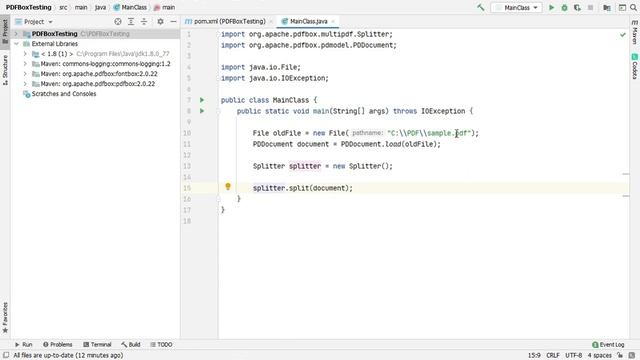Toggle the Project side tool window button
Image resolution: width=640 pixels, height=360 pixels.
coord(5,31)
